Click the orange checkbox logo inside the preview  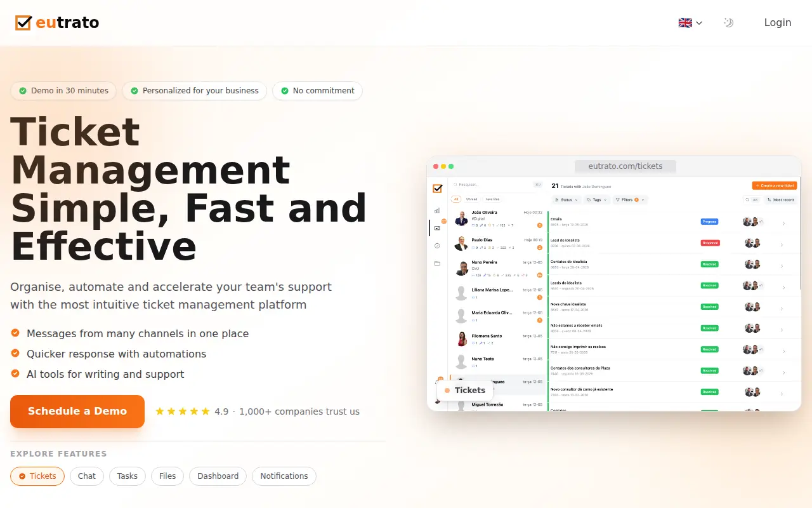tap(437, 189)
